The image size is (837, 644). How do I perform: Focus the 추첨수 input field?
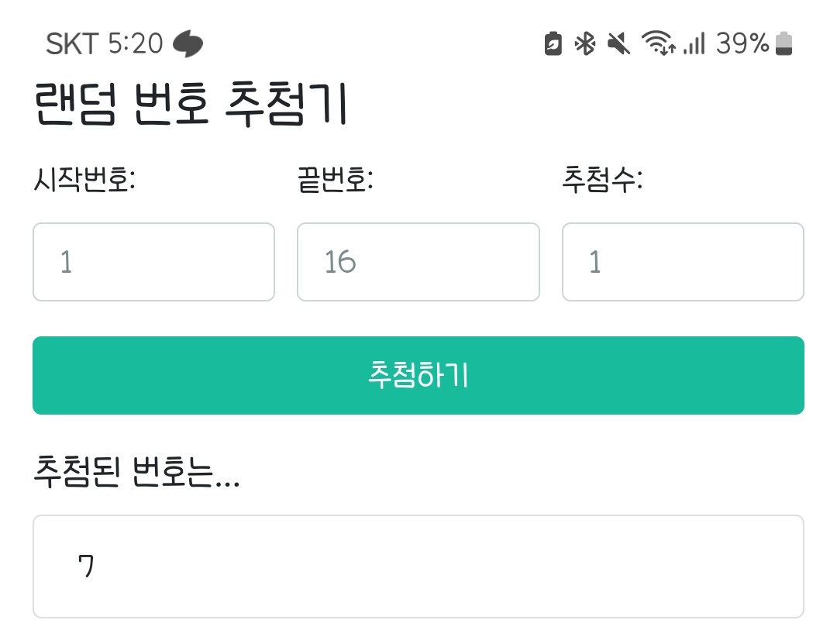(682, 262)
